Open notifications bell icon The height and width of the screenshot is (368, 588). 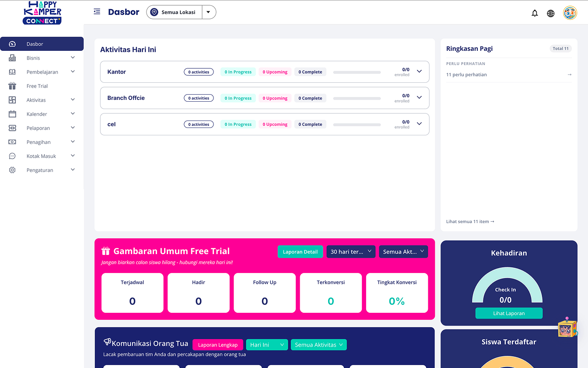pyautogui.click(x=535, y=13)
